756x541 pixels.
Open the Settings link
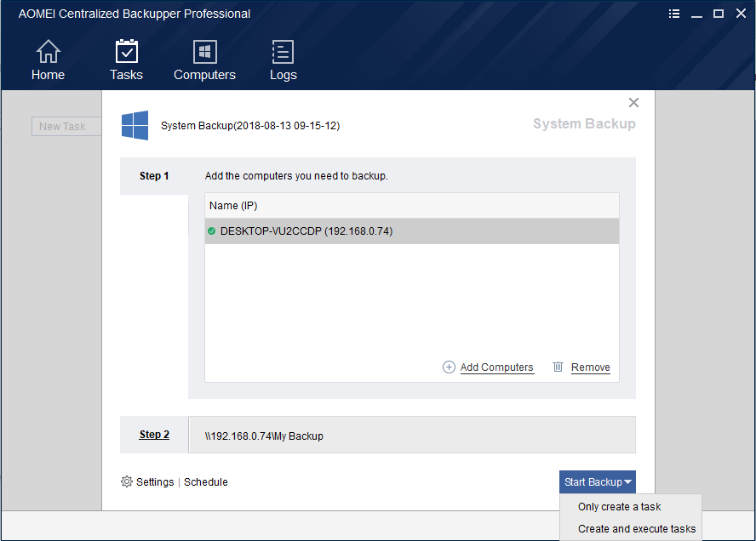(x=155, y=482)
